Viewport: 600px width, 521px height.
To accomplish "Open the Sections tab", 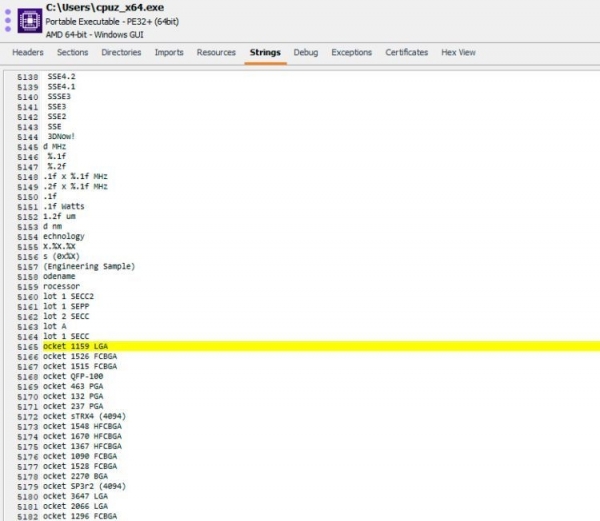I will 73,52.
